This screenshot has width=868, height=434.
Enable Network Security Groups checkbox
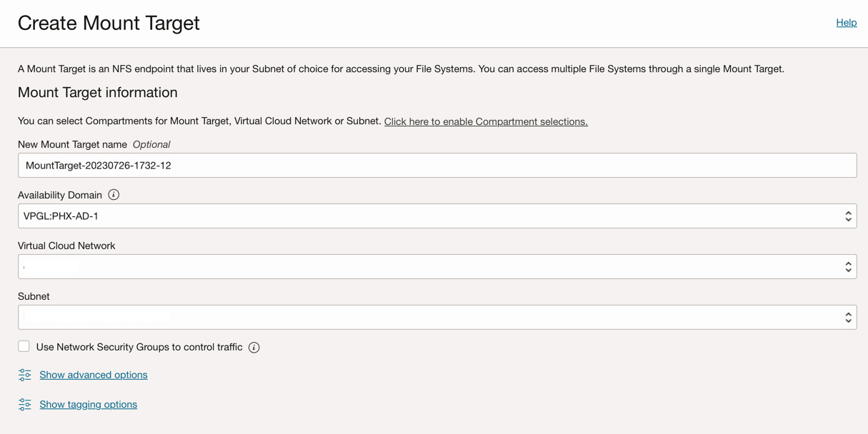point(24,347)
